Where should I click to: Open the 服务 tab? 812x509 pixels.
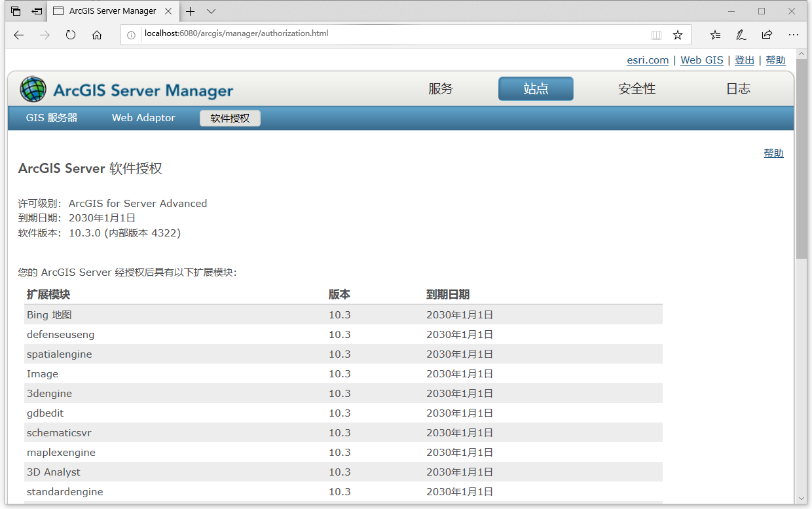click(441, 89)
